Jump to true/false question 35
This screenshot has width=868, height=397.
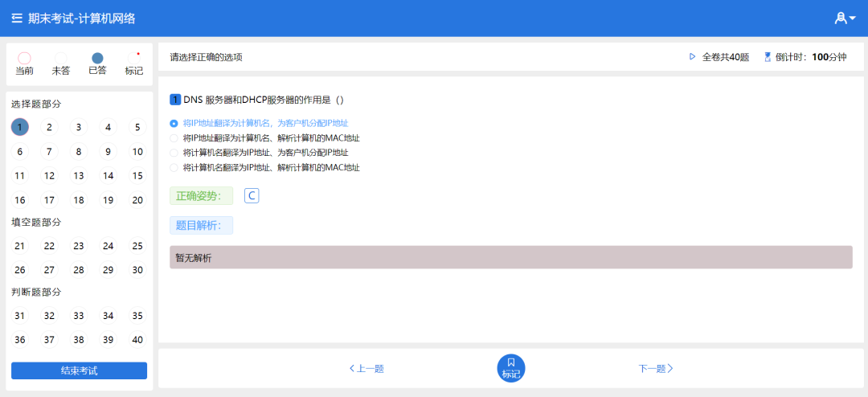coord(137,316)
